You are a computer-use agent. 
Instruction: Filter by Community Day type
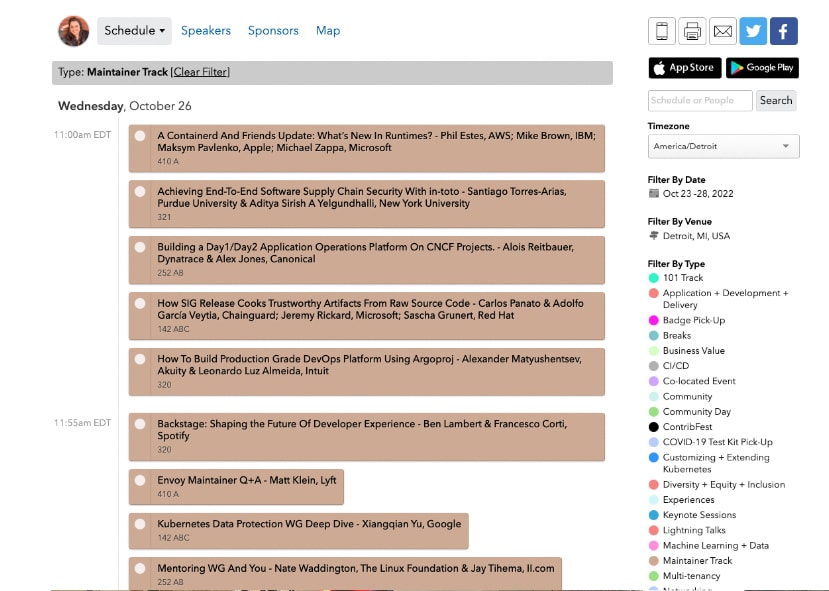(x=697, y=412)
